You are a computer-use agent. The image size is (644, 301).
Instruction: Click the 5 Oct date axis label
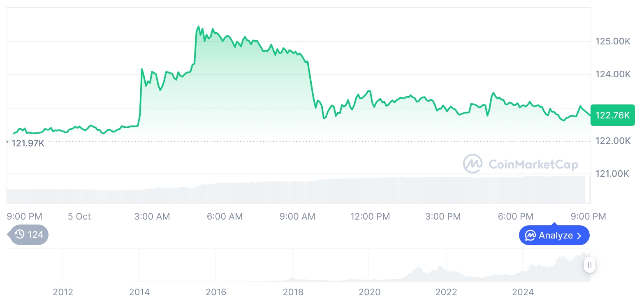pyautogui.click(x=79, y=216)
